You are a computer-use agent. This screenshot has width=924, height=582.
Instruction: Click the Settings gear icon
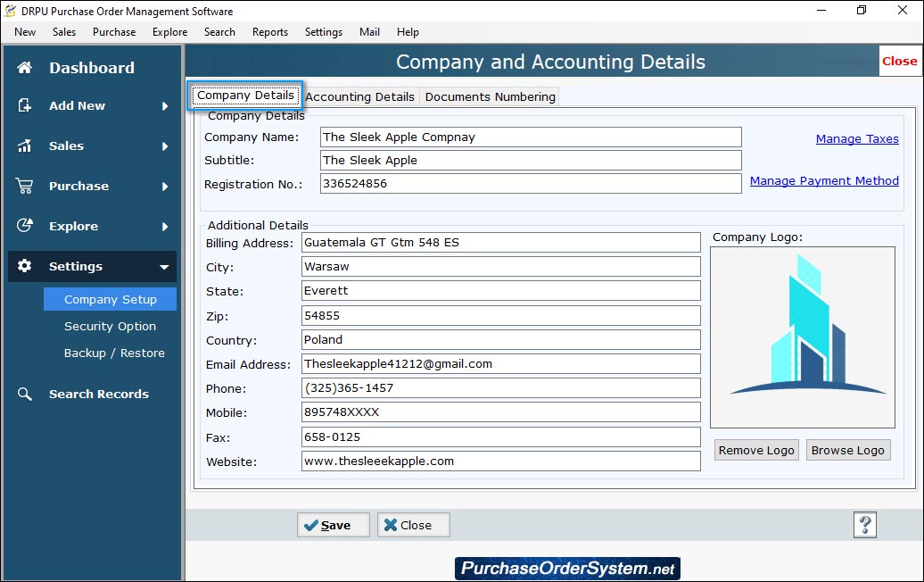tap(24, 266)
